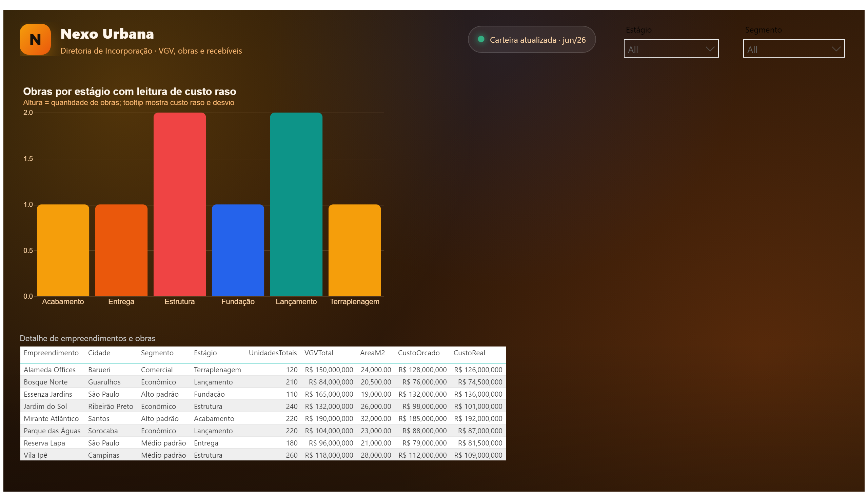Sort by the CustoReal column header

(x=469, y=353)
